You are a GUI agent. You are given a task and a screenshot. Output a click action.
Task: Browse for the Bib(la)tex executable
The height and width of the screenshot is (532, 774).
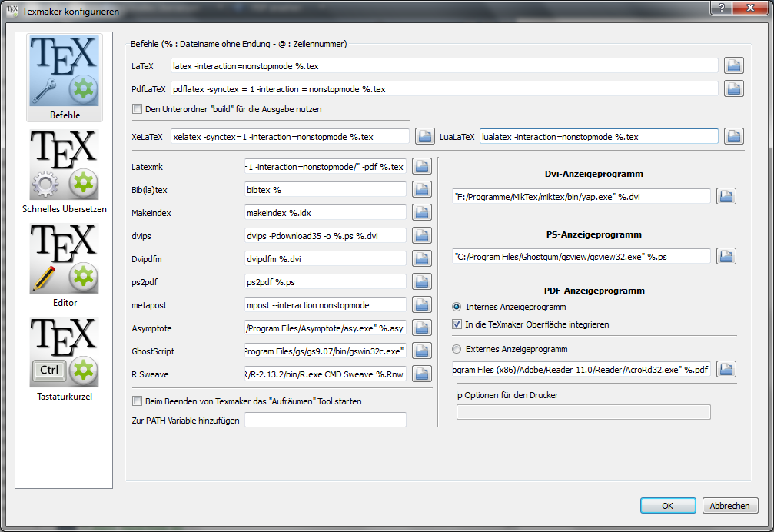[421, 190]
